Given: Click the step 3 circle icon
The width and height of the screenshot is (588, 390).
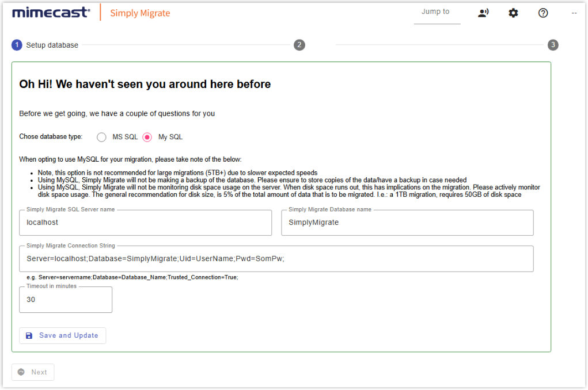Looking at the screenshot, I should [x=553, y=45].
